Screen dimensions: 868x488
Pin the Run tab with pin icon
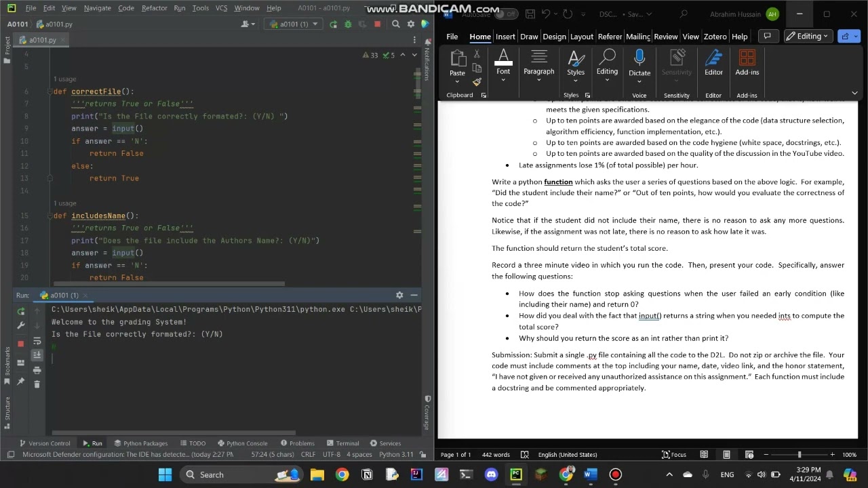pyautogui.click(x=21, y=382)
